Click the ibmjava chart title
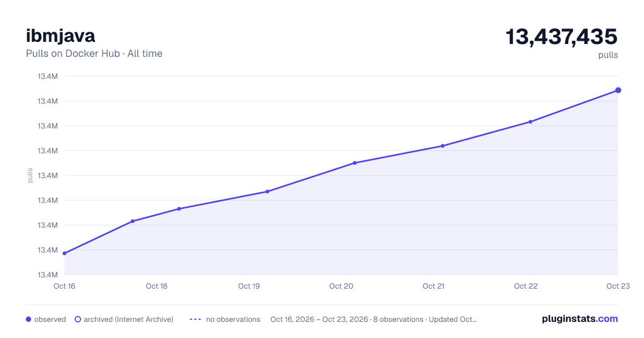644x338 pixels. 61,36
